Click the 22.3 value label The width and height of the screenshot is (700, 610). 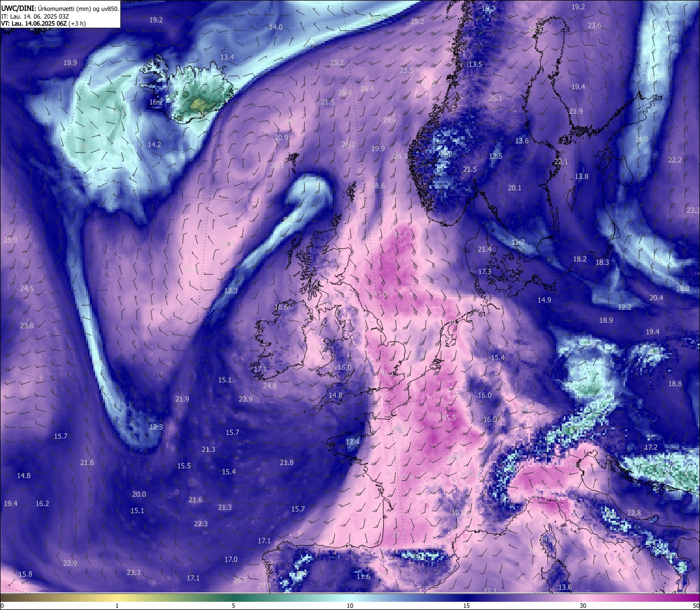click(x=201, y=524)
